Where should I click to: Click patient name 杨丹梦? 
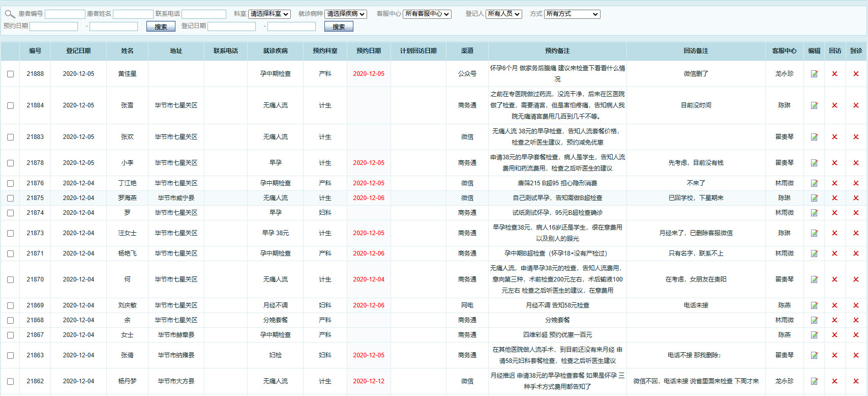pos(127,381)
